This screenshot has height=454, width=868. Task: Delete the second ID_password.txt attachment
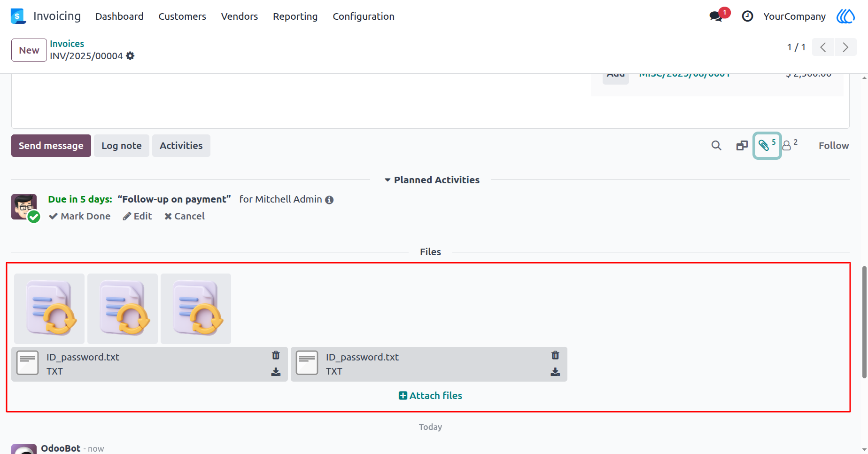tap(555, 355)
